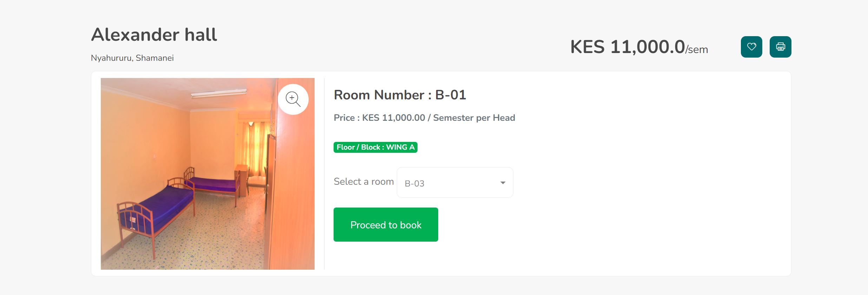Select the 'Room Number : B-01' heading
The image size is (868, 295).
pyautogui.click(x=400, y=95)
